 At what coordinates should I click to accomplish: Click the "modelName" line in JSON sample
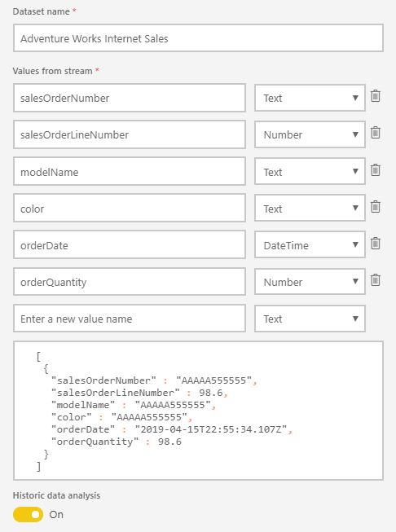click(x=134, y=405)
